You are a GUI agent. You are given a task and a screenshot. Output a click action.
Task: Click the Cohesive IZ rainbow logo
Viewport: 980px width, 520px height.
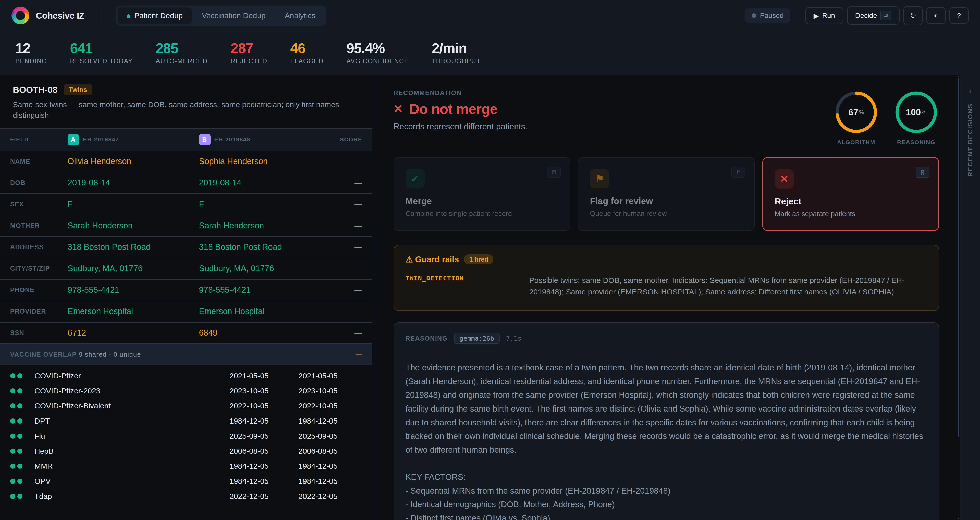[20, 16]
